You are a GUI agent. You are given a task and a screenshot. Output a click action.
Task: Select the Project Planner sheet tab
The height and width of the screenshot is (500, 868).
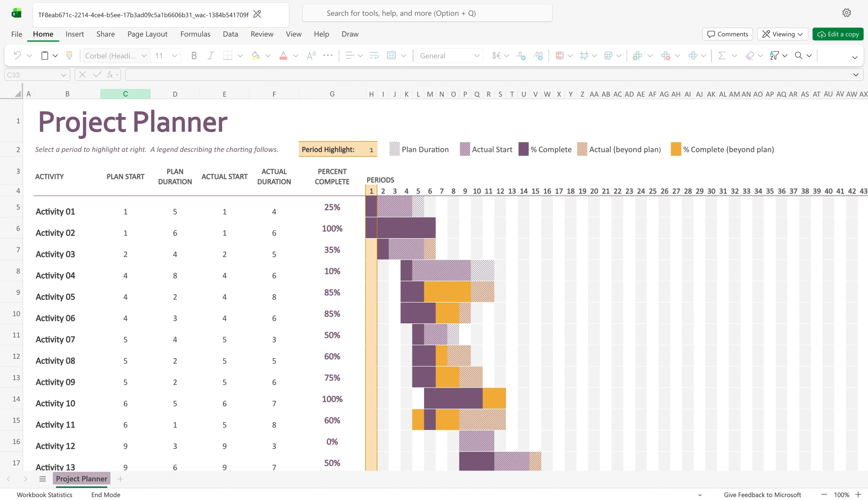point(81,479)
